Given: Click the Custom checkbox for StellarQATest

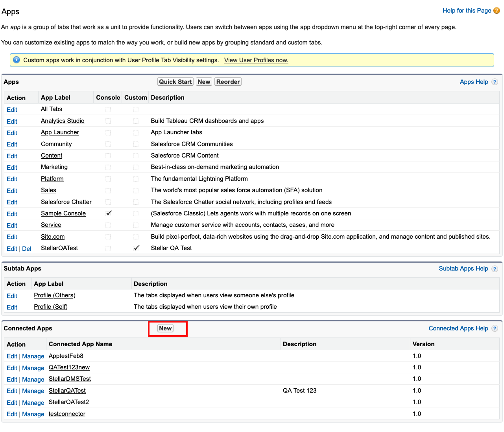Looking at the screenshot, I should (136, 248).
